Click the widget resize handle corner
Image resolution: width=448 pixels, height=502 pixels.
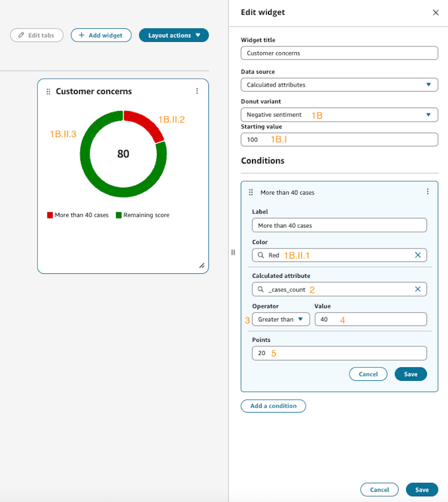tap(202, 265)
